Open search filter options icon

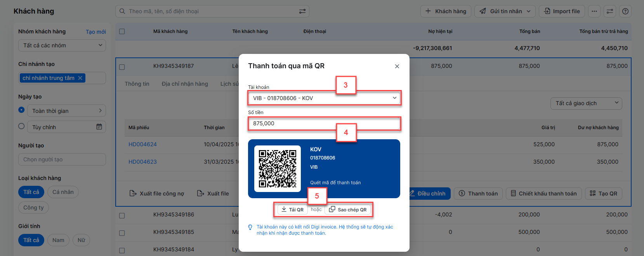tap(302, 11)
